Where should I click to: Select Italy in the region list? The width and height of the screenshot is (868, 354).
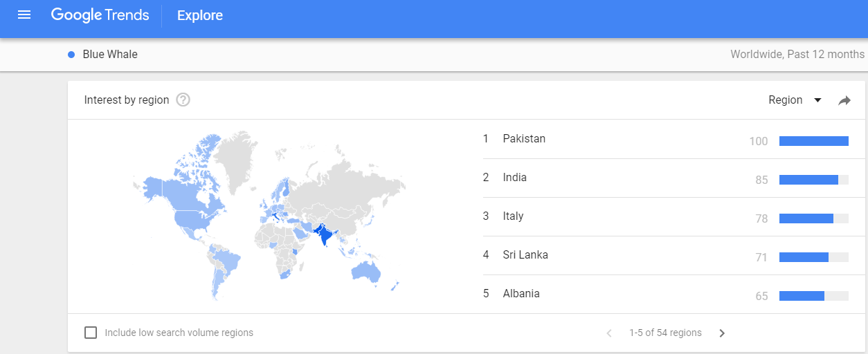[x=513, y=216]
